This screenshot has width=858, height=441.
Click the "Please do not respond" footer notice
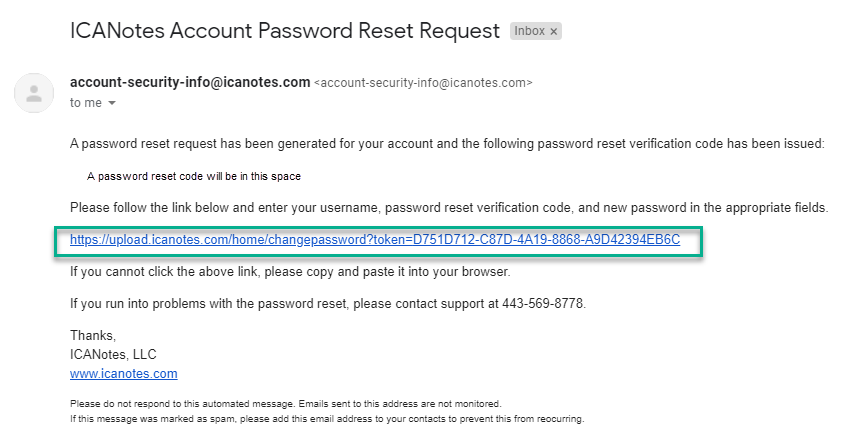(285, 403)
